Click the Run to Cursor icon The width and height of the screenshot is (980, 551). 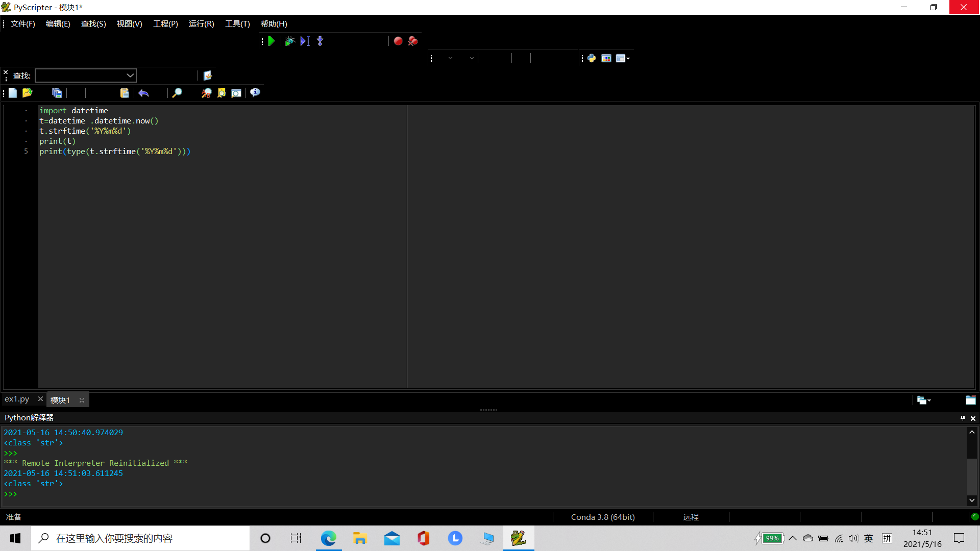point(305,41)
